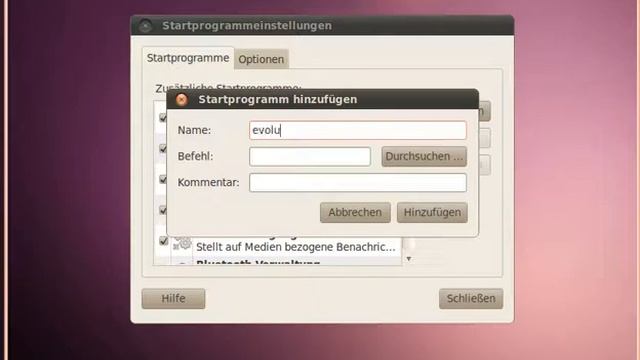This screenshot has height=360, width=640.
Task: Toggle checkbox beside "Stellt auf Medien bezogene" entry
Action: 163,241
